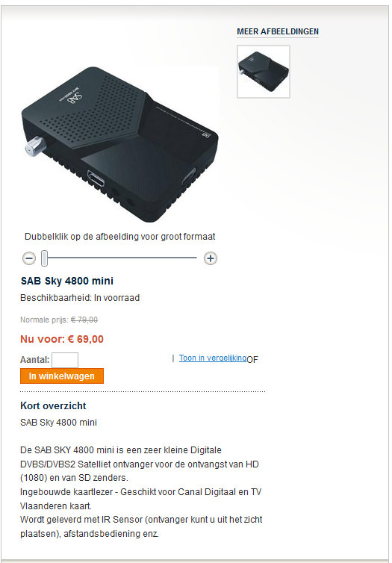Click the struck-through € 79,00 normal price

pyautogui.click(x=84, y=320)
